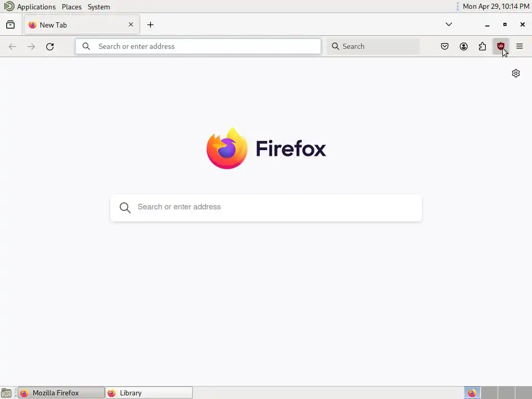Viewport: 532px width, 399px height.
Task: Open the Firefox View button
Action: [x=10, y=25]
